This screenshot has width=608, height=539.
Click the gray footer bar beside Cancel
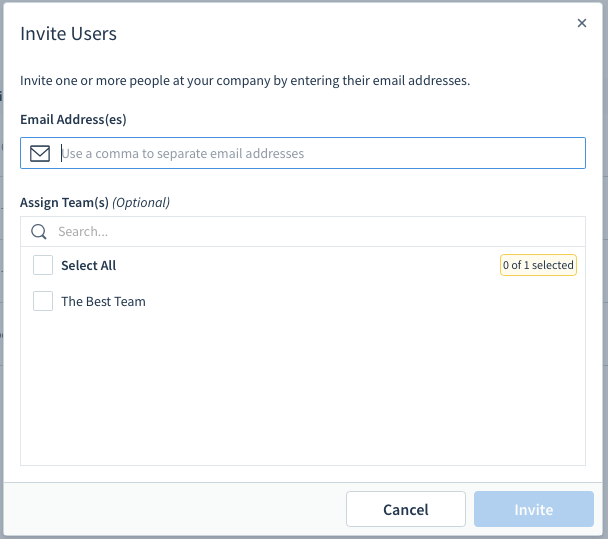pos(174,509)
